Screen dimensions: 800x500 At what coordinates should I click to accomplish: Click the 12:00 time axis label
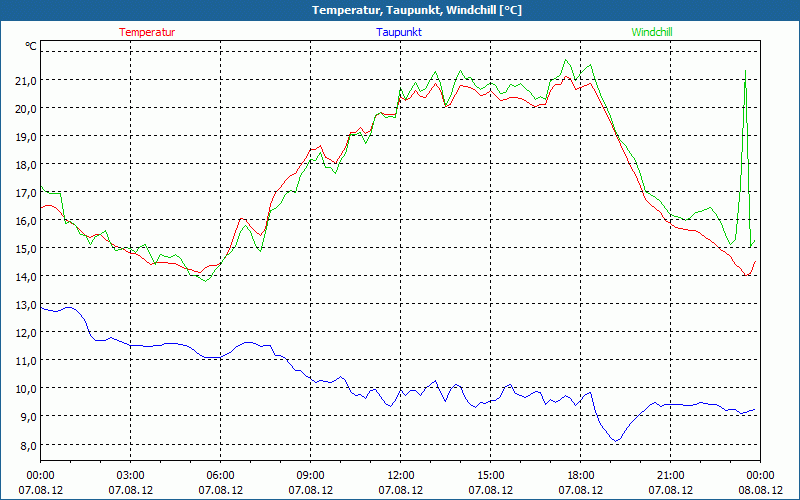(x=401, y=476)
